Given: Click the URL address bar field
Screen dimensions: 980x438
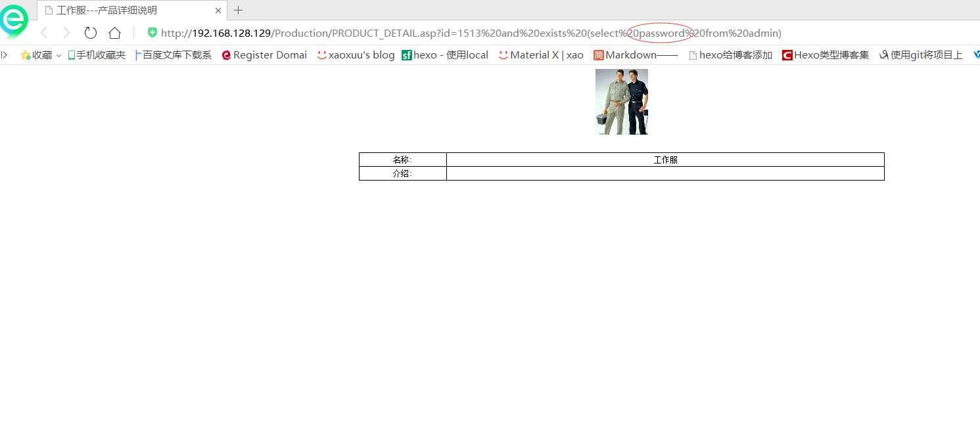Looking at the screenshot, I should coord(471,33).
